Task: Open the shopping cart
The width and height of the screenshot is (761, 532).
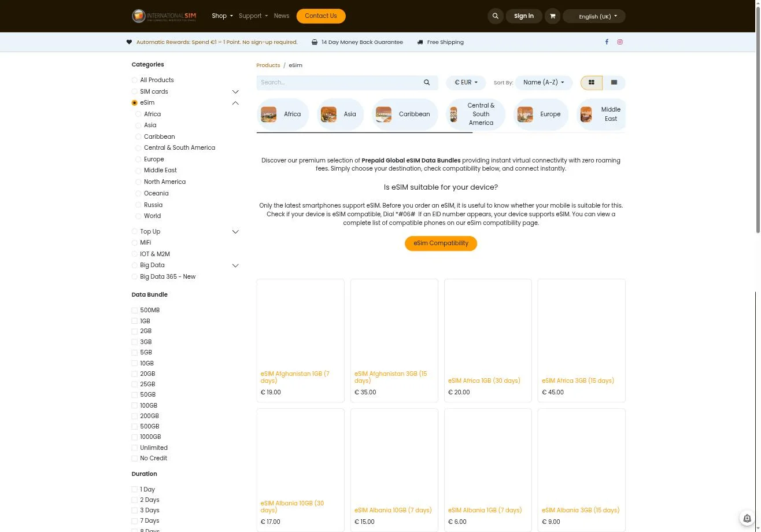Action: (552, 16)
